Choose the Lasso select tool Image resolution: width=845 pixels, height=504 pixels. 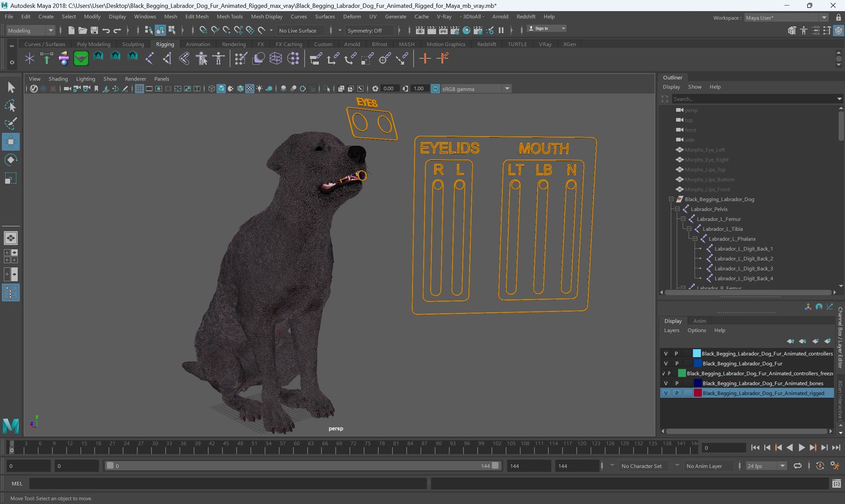tap(10, 106)
